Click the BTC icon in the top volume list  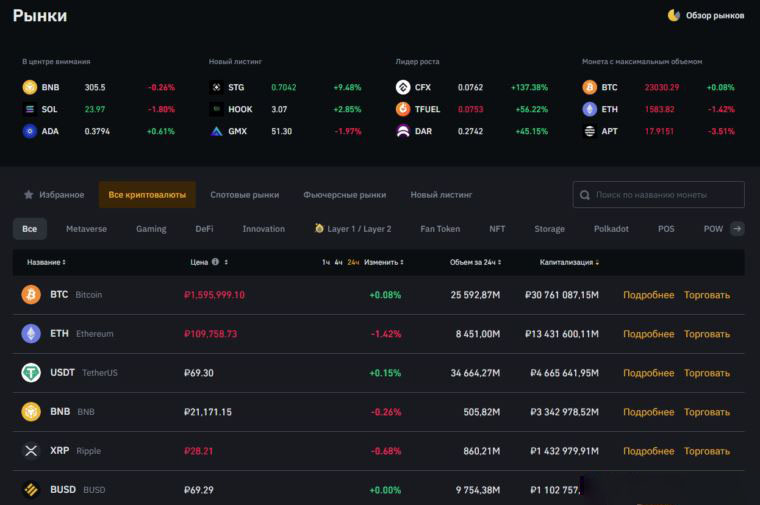click(589, 87)
